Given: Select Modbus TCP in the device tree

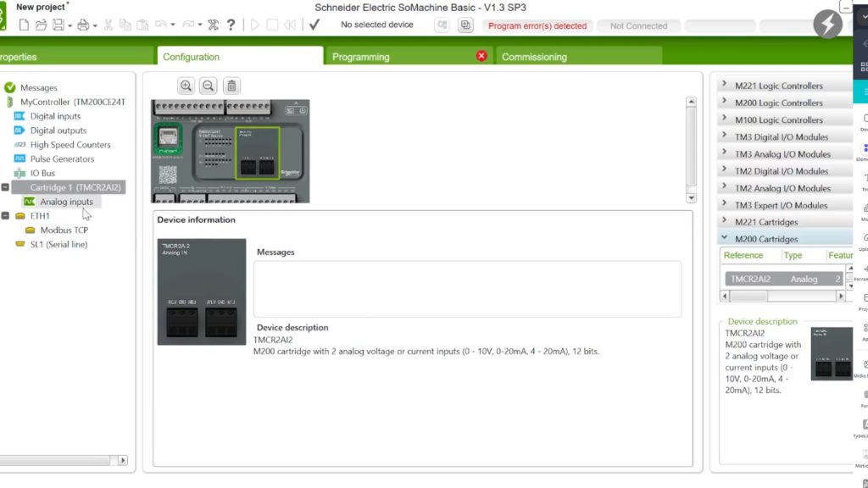Looking at the screenshot, I should coord(64,230).
